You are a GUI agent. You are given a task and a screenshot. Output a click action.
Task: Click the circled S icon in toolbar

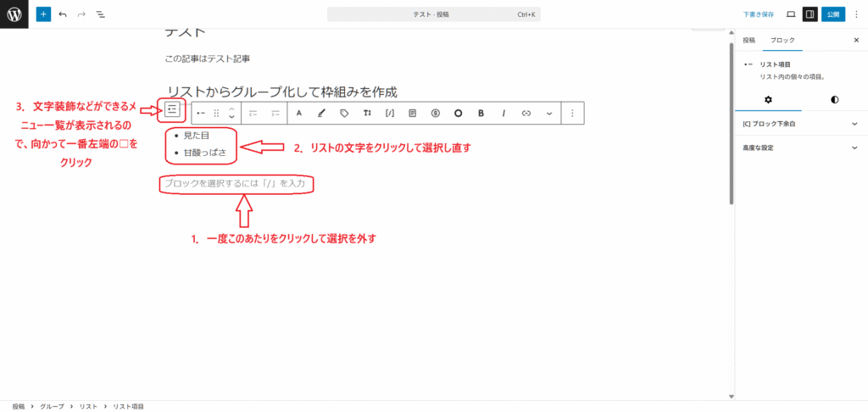pyautogui.click(x=435, y=113)
